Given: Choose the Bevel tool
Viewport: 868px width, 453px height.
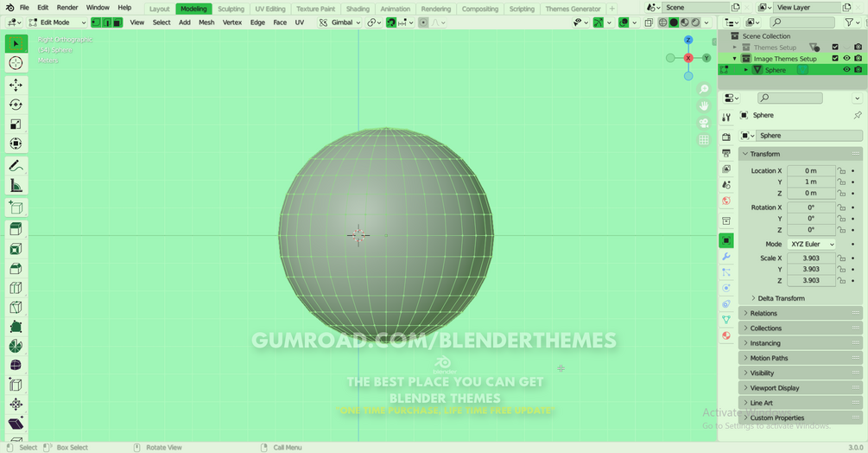Looking at the screenshot, I should (x=16, y=269).
